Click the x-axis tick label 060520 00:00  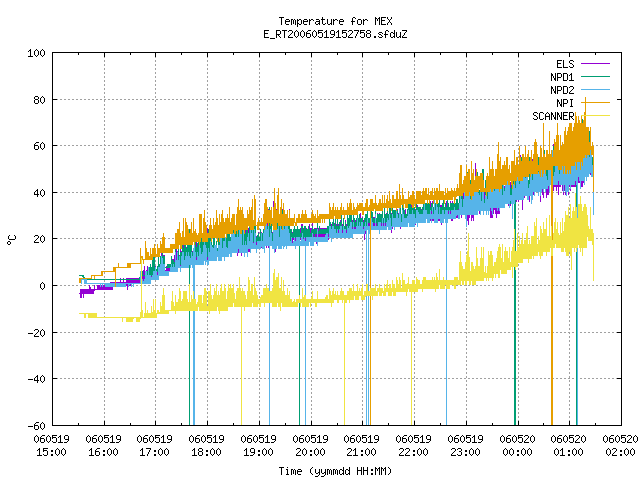tap(517, 446)
